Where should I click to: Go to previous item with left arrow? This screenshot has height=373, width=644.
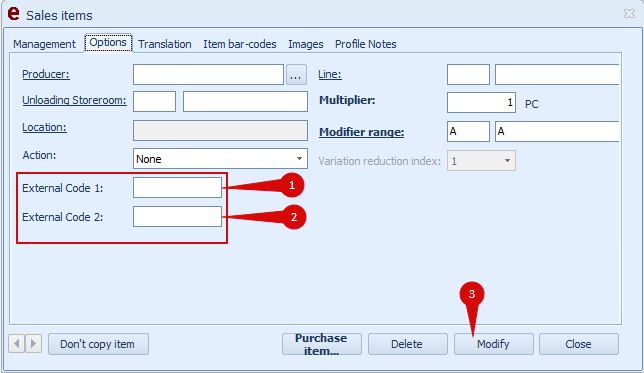pos(16,343)
